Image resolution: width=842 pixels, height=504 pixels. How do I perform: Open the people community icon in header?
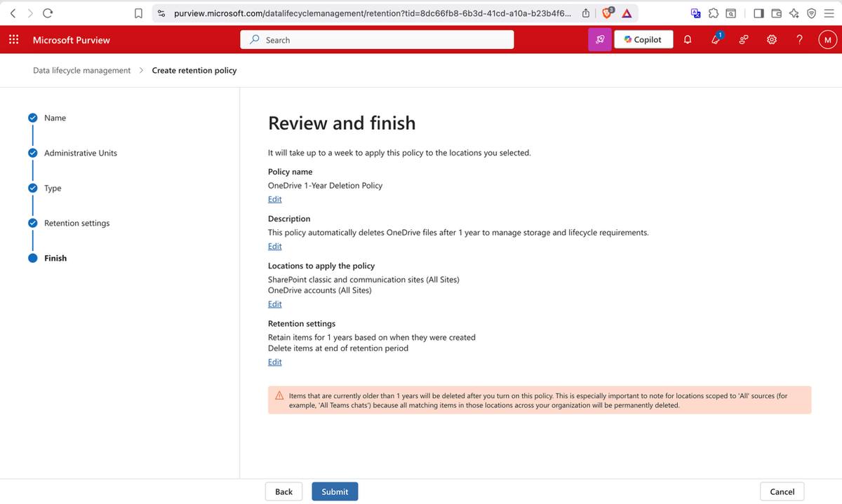point(743,40)
